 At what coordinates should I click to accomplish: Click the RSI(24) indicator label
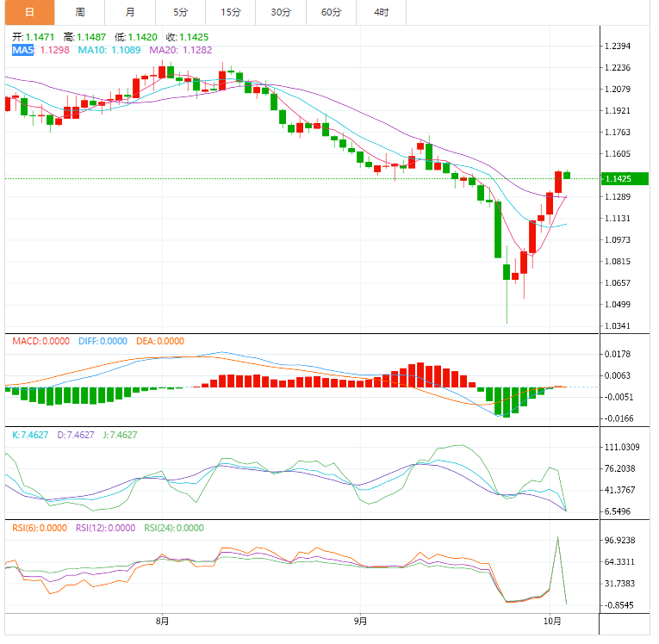tap(174, 528)
